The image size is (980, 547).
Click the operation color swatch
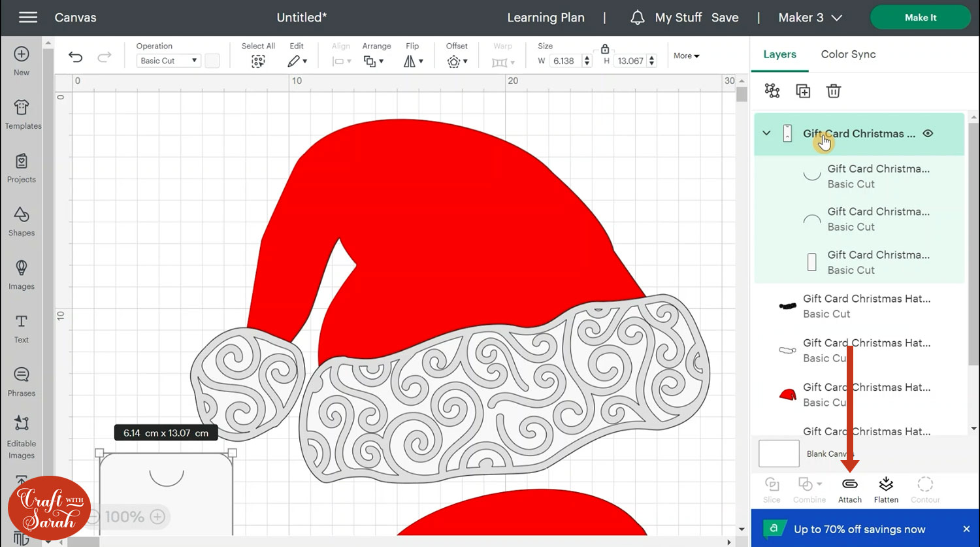click(212, 61)
